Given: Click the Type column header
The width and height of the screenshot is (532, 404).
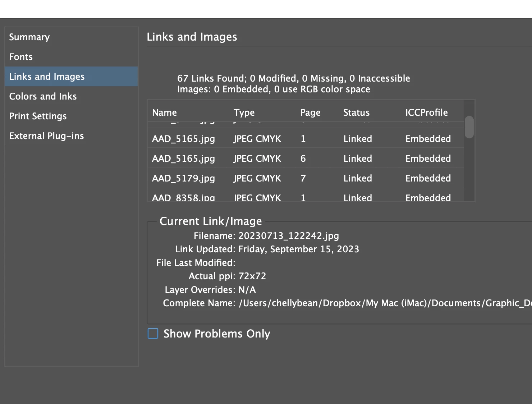Looking at the screenshot, I should 244,113.
